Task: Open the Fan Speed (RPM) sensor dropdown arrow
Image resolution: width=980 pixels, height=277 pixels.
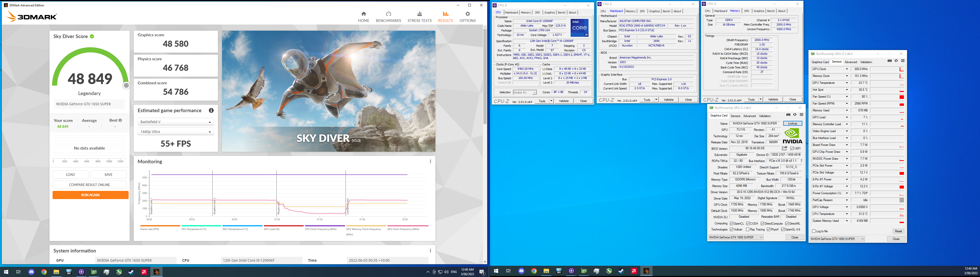Action: point(847,104)
